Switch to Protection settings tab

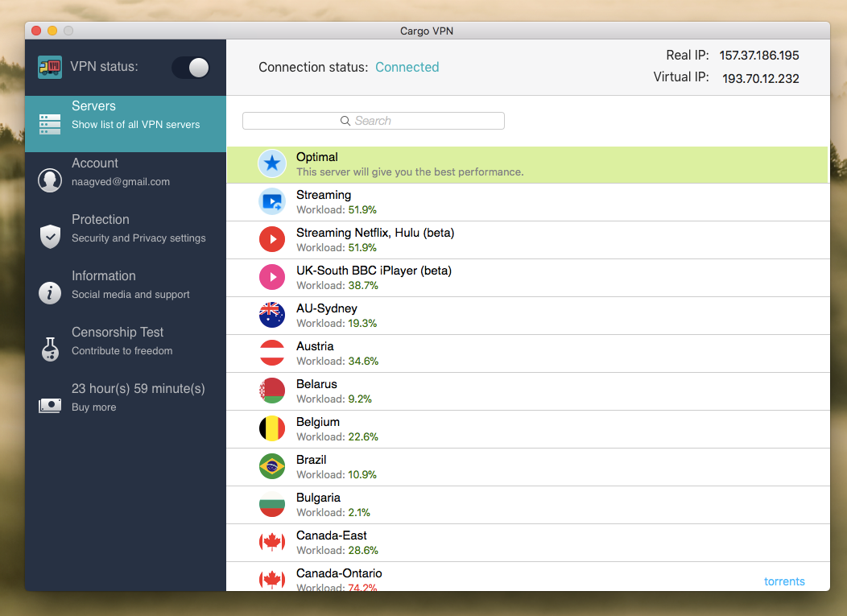pos(126,236)
